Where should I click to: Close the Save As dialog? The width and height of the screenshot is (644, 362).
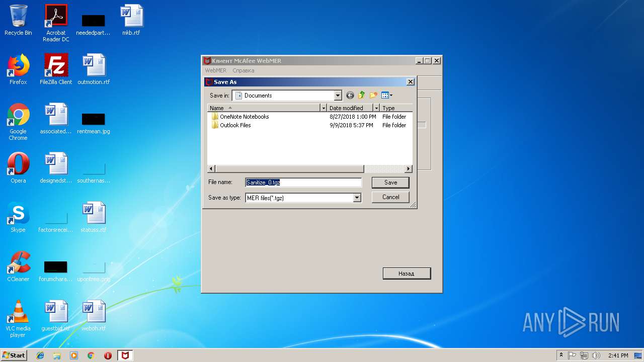(x=411, y=82)
